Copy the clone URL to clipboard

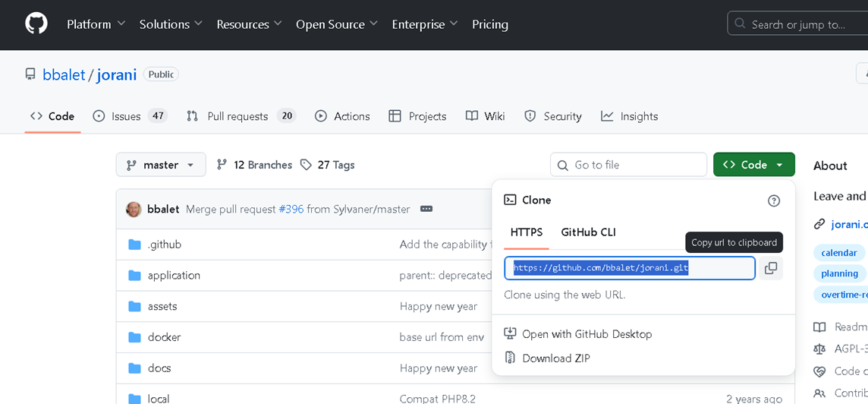coord(771,268)
